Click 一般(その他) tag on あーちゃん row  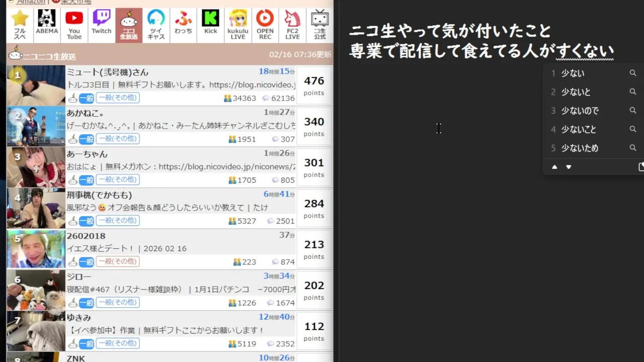(118, 180)
